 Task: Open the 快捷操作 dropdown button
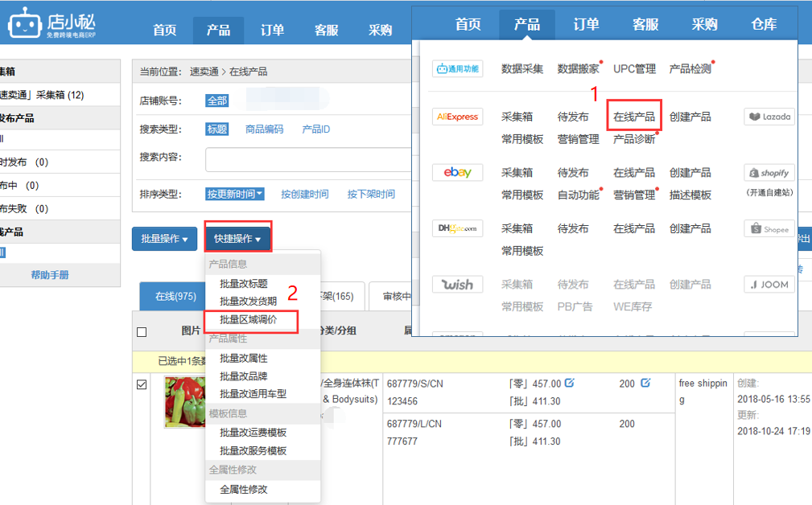[237, 239]
